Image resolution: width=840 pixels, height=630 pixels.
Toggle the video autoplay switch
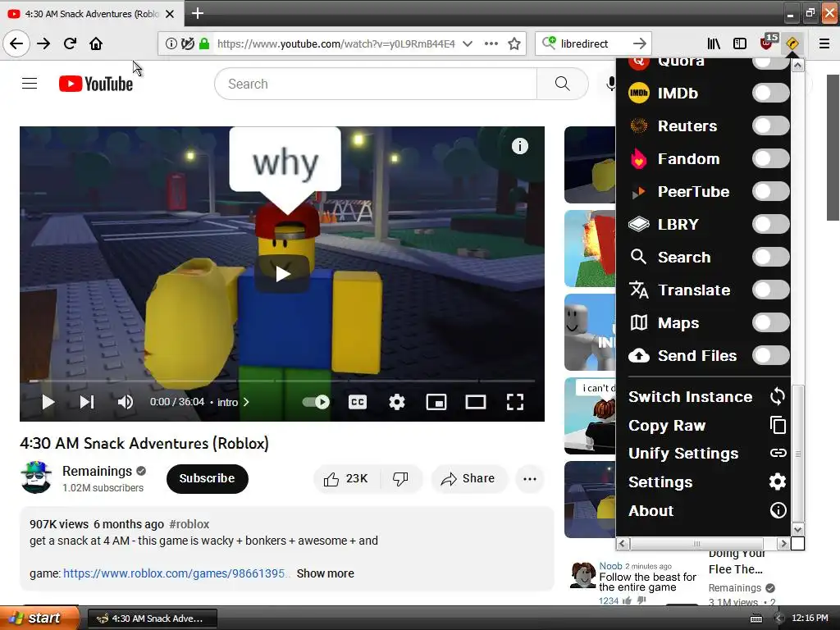[316, 402]
